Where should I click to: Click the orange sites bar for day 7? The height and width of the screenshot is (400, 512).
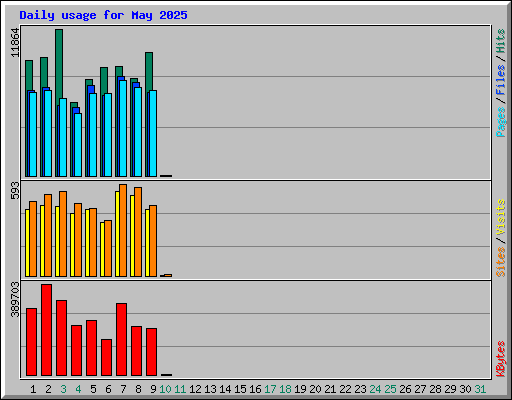click(123, 230)
